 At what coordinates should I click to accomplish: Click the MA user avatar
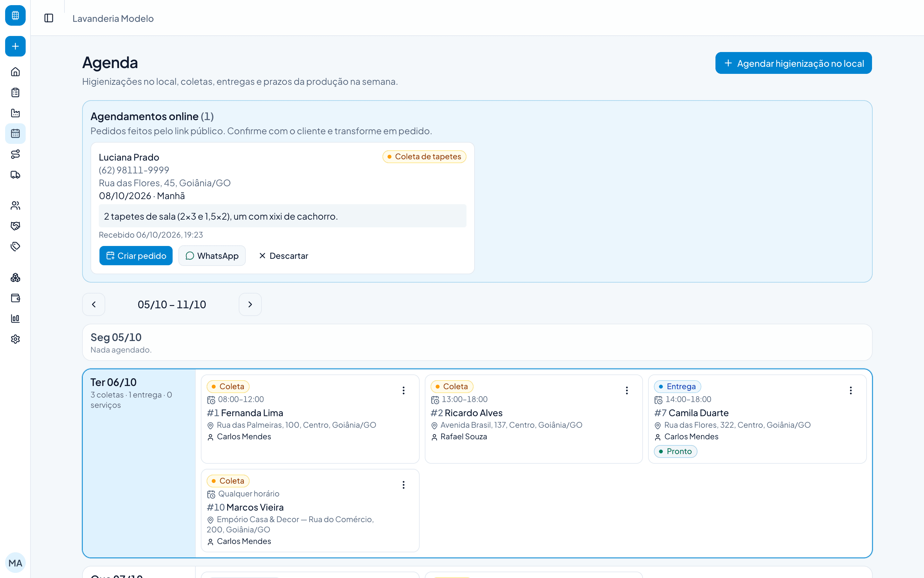pos(15,563)
